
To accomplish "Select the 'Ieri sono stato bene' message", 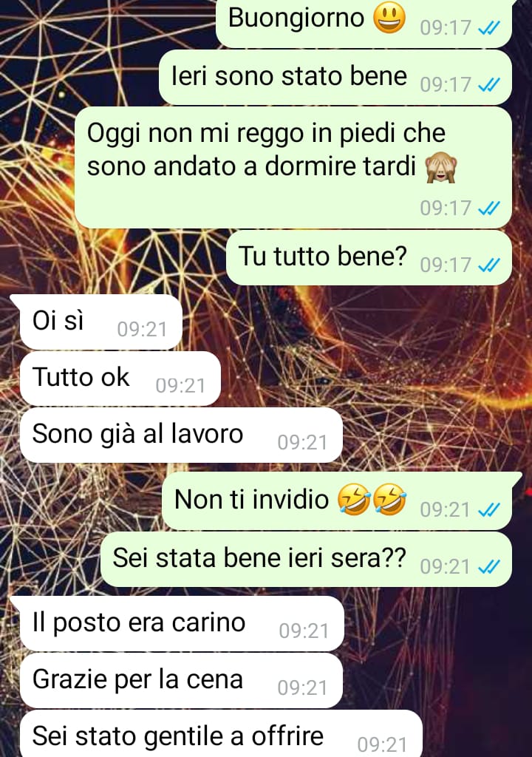I will pos(335,77).
